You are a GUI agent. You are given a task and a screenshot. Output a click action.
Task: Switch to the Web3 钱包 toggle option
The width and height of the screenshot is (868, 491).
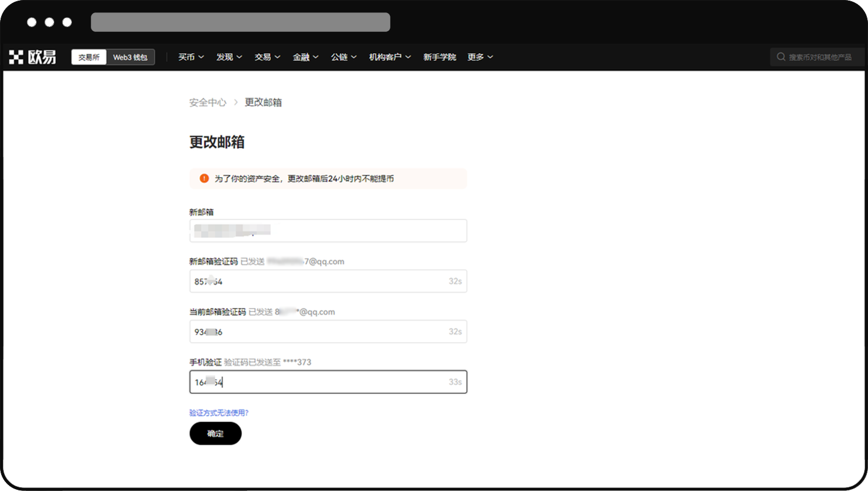click(130, 57)
